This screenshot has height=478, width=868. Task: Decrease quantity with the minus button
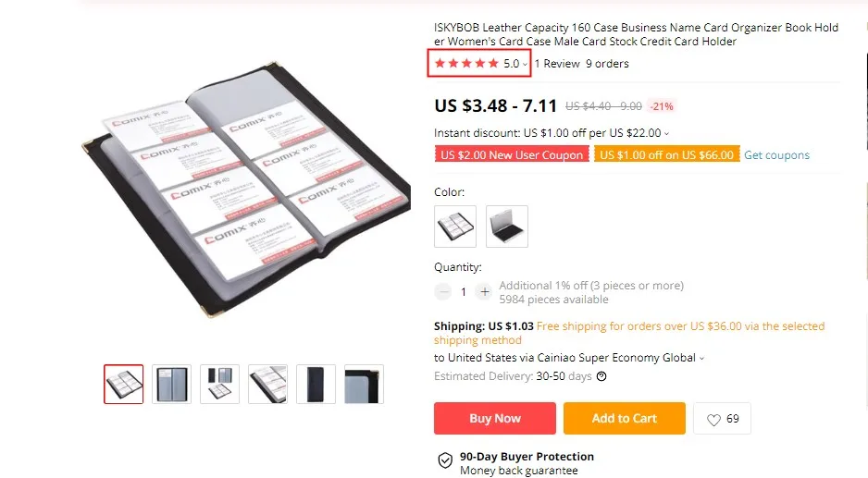click(x=443, y=291)
